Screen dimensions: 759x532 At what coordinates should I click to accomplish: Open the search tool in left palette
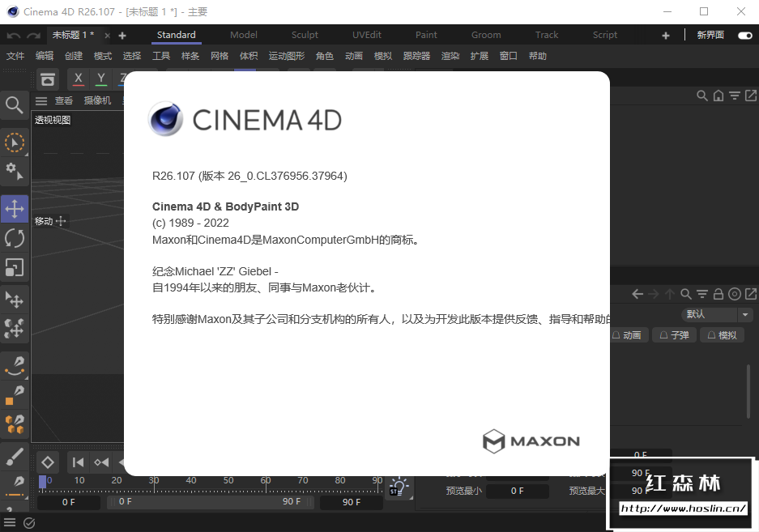(14, 105)
